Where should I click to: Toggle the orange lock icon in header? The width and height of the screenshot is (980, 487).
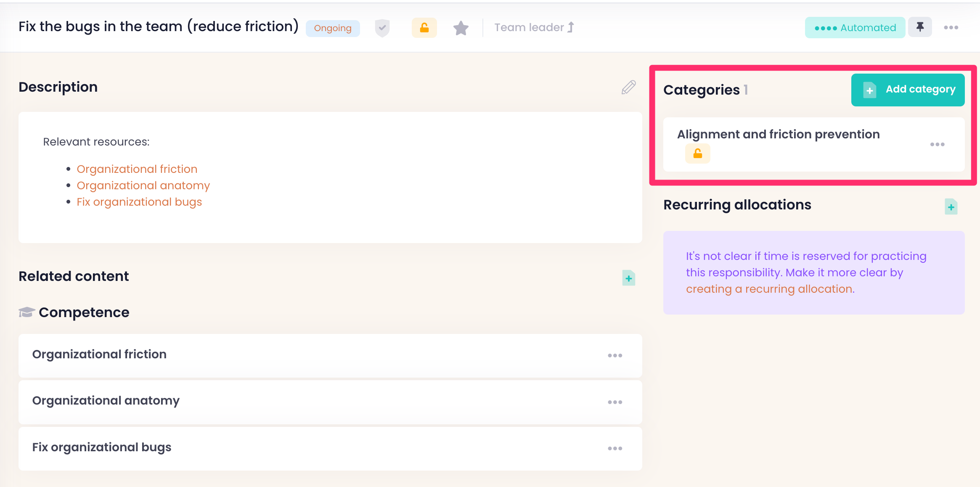click(424, 28)
